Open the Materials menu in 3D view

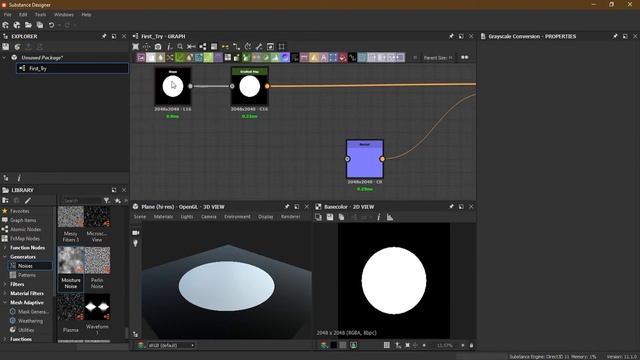[x=163, y=217]
